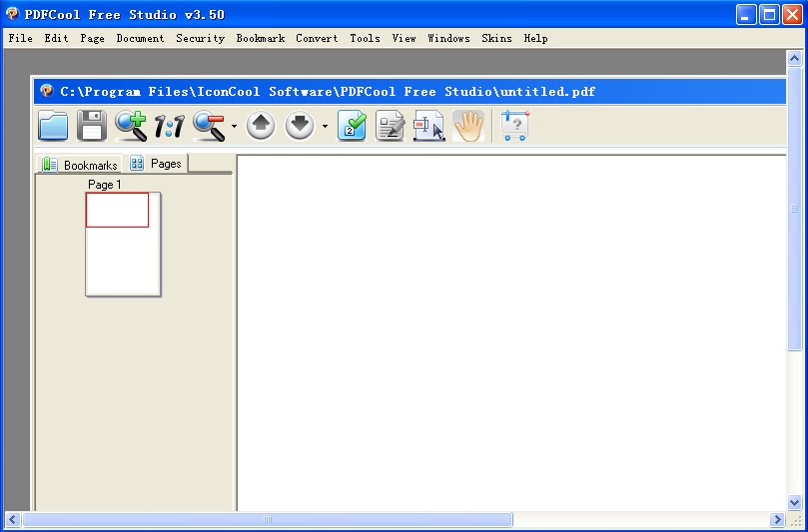Click the horizontal scrollbar thumb
This screenshot has width=808, height=532.
(x=268, y=520)
